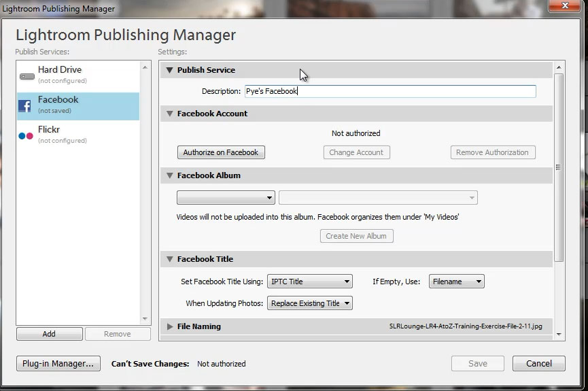The width and height of the screenshot is (588, 391).
Task: Close the Lightroom Publishing Manager window
Action: click(x=565, y=5)
